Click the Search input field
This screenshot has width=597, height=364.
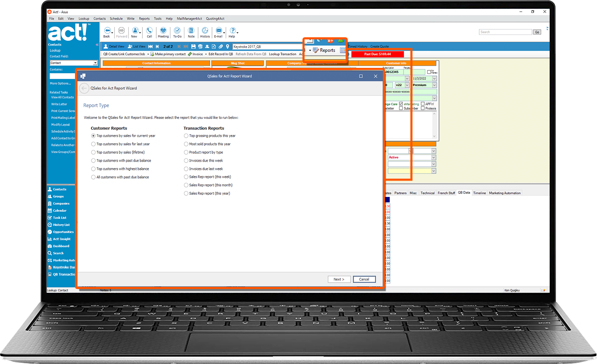505,32
